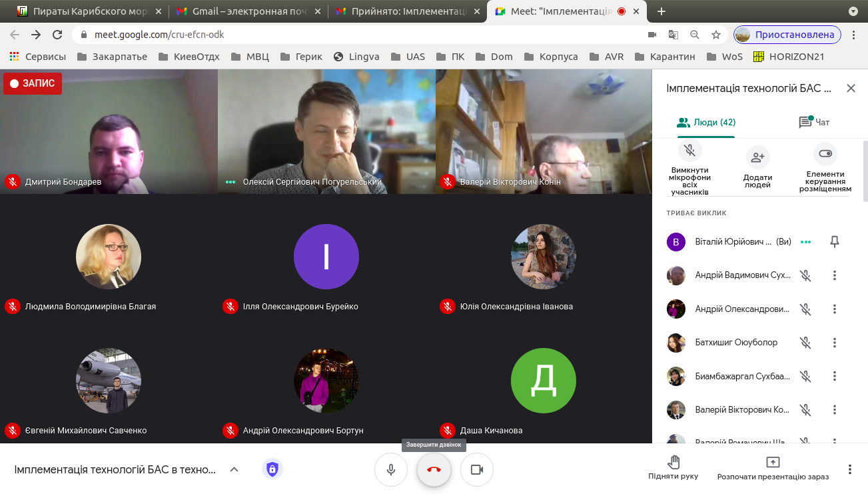Pin Віталій Юрійович to the screen
The width and height of the screenshot is (868, 496).
(835, 242)
